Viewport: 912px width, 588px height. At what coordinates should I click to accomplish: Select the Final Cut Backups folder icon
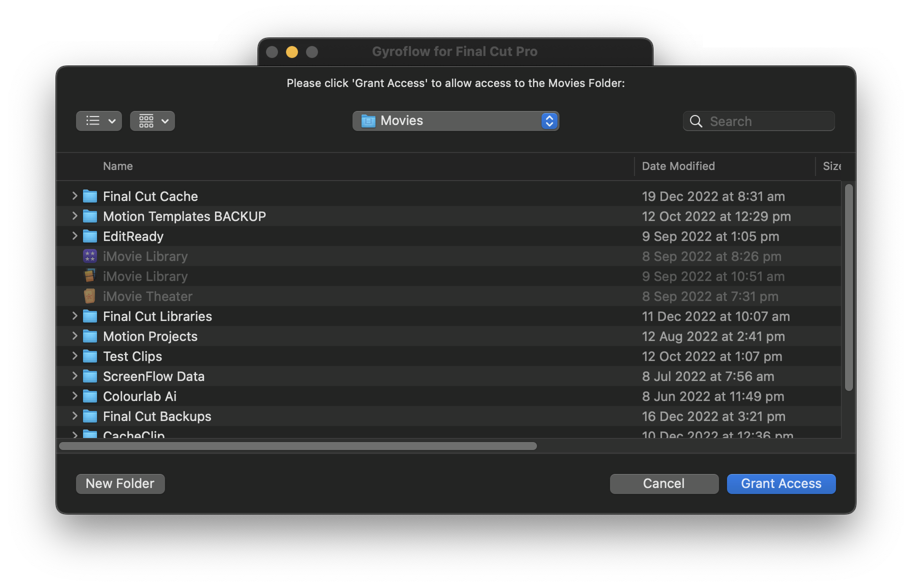[90, 416]
